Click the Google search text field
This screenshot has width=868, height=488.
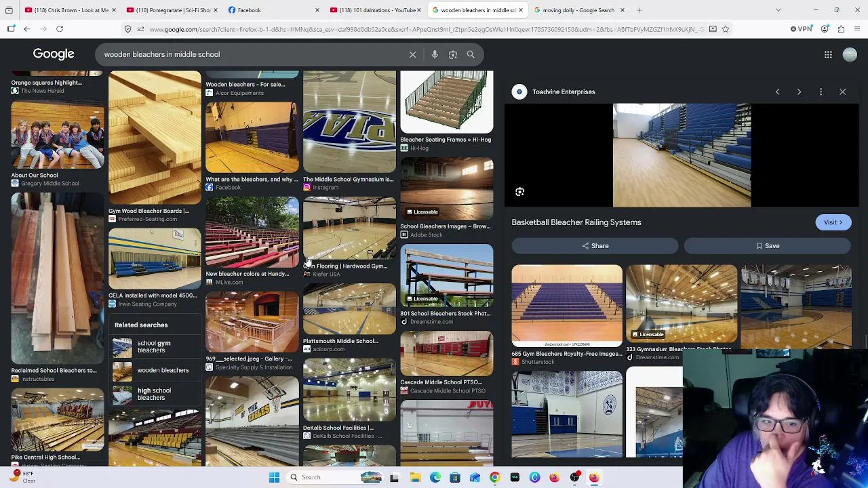point(251,54)
